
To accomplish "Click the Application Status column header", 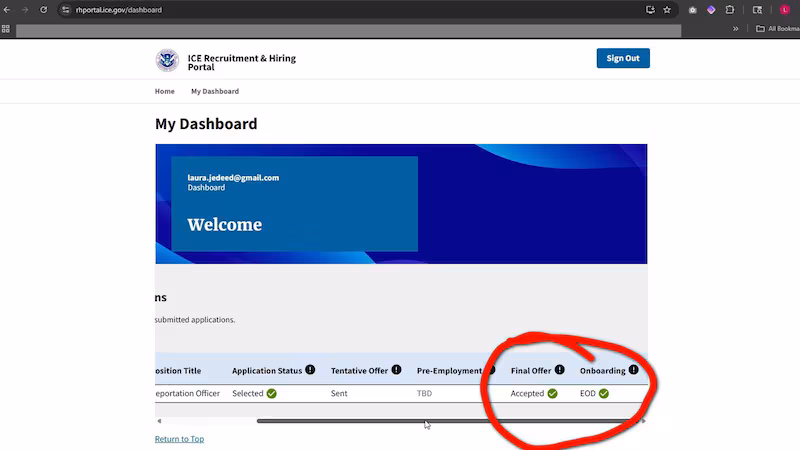I will pyautogui.click(x=267, y=371).
